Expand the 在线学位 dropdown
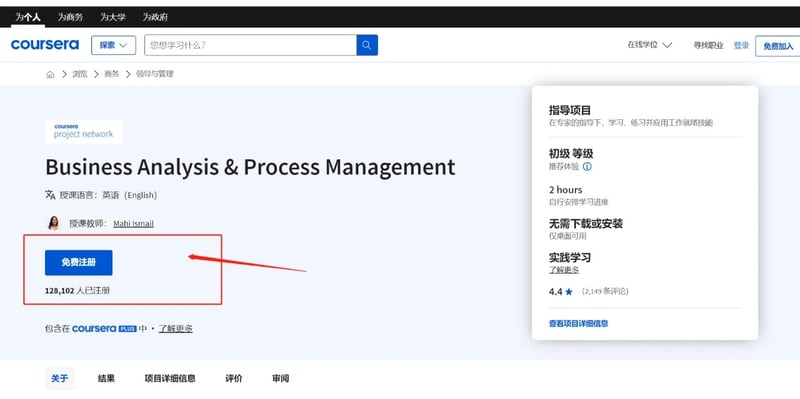 [x=649, y=45]
